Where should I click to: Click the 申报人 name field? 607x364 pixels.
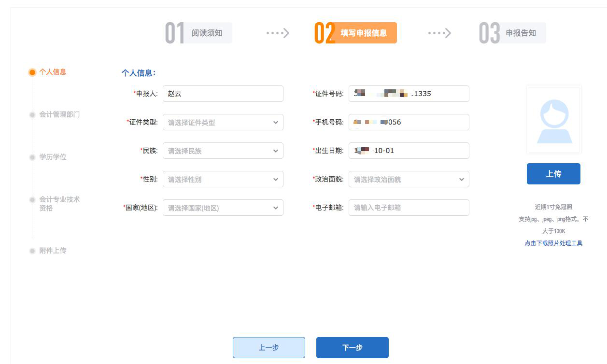223,94
